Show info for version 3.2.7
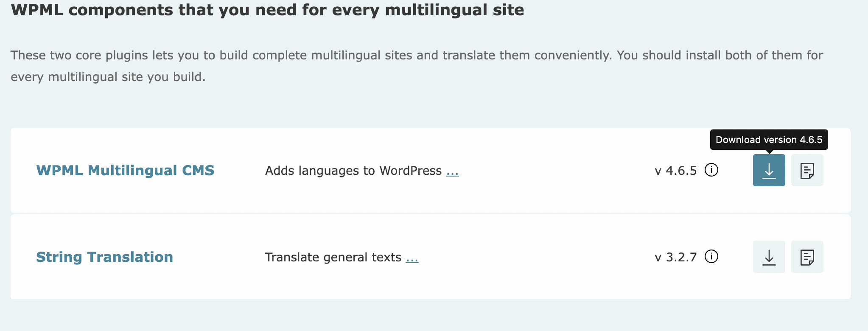This screenshot has height=331, width=868. [x=711, y=256]
